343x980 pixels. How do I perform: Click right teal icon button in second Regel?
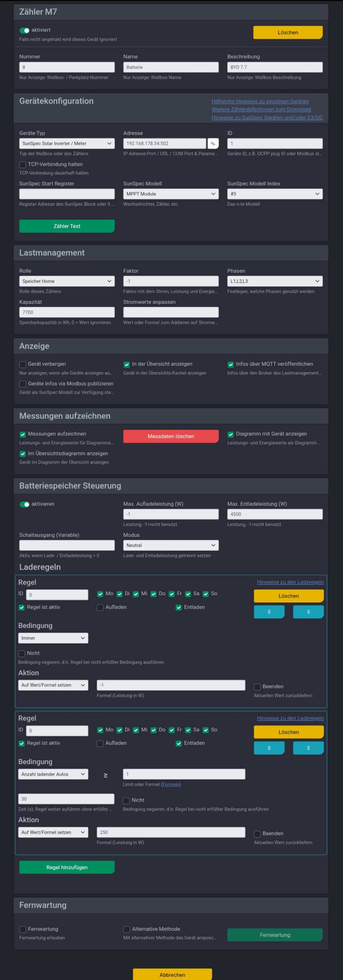tap(308, 748)
